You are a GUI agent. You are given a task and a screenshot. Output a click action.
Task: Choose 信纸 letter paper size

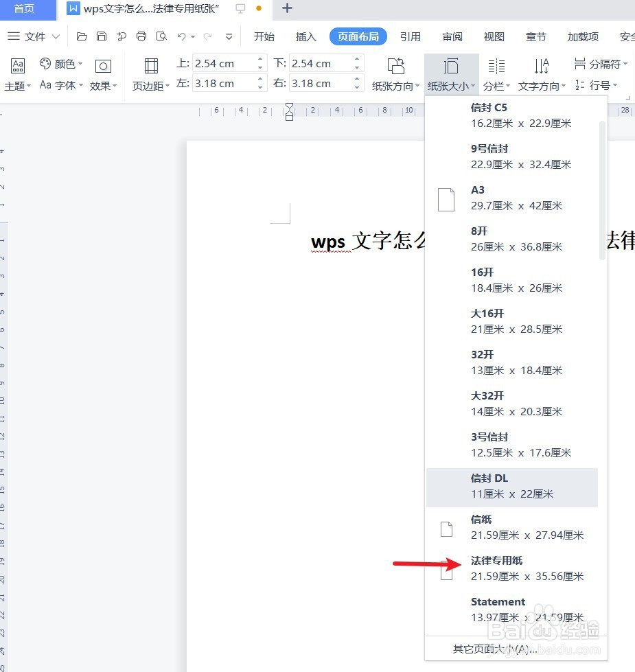click(512, 528)
